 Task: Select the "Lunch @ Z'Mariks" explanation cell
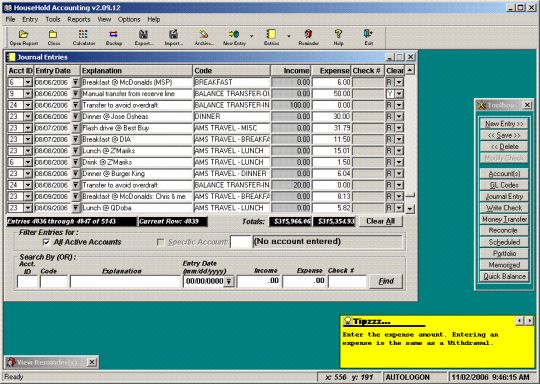click(136, 151)
